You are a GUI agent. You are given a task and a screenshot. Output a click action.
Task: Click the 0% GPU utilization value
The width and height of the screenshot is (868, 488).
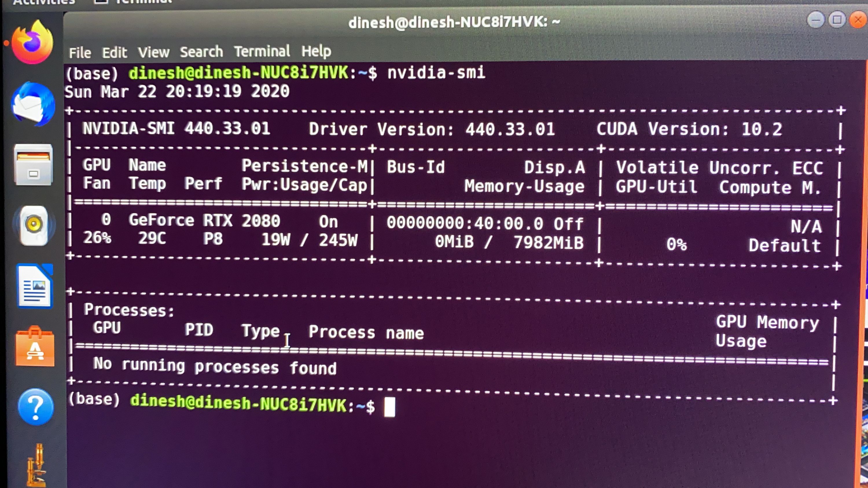[x=677, y=244]
